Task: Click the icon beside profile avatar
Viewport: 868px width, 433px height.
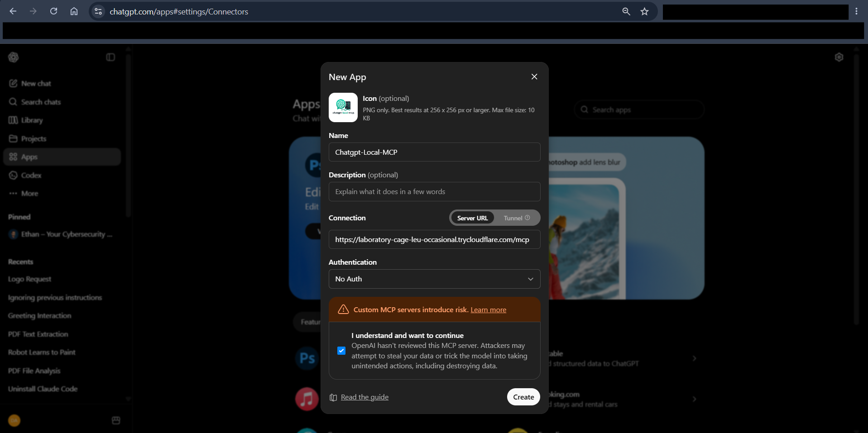Action: pyautogui.click(x=116, y=420)
